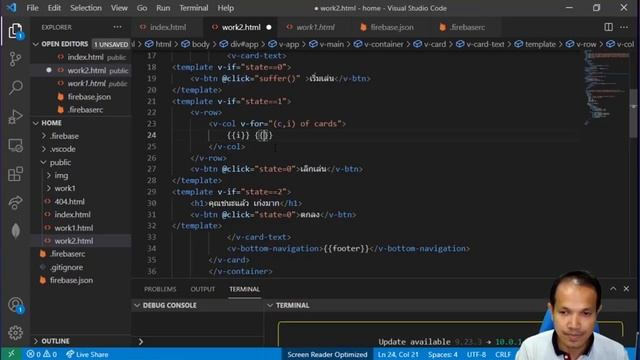Open the Accounts menu icon
The image size is (640, 360).
click(16, 304)
